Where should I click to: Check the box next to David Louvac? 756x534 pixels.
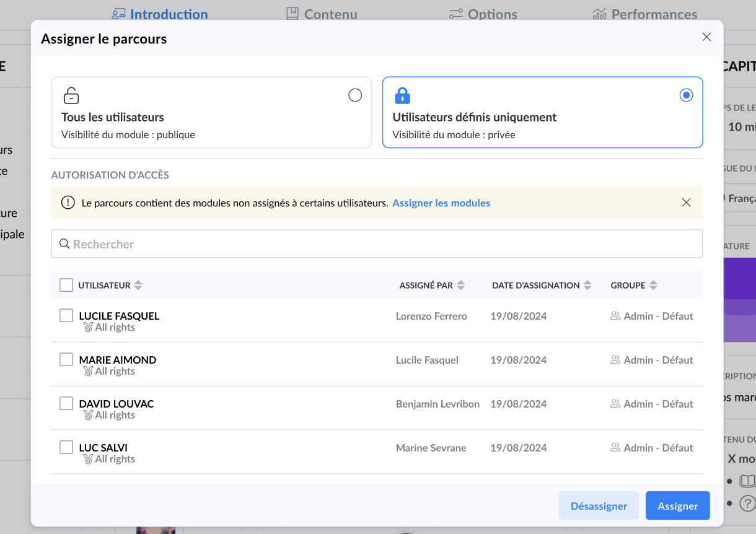pyautogui.click(x=66, y=404)
